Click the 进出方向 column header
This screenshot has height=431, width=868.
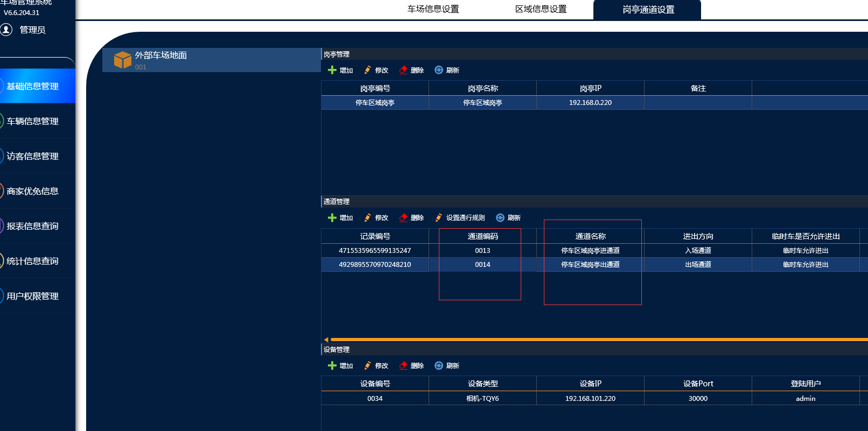(x=698, y=236)
